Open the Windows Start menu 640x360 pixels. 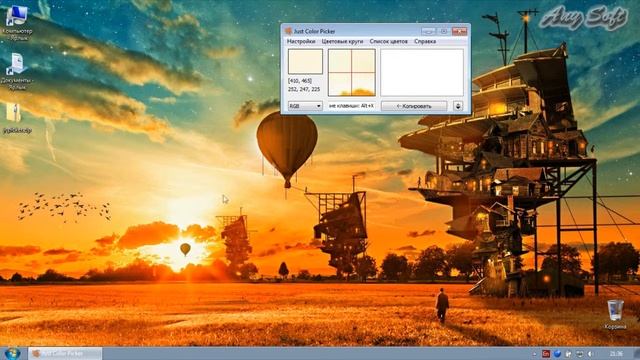click(12, 353)
